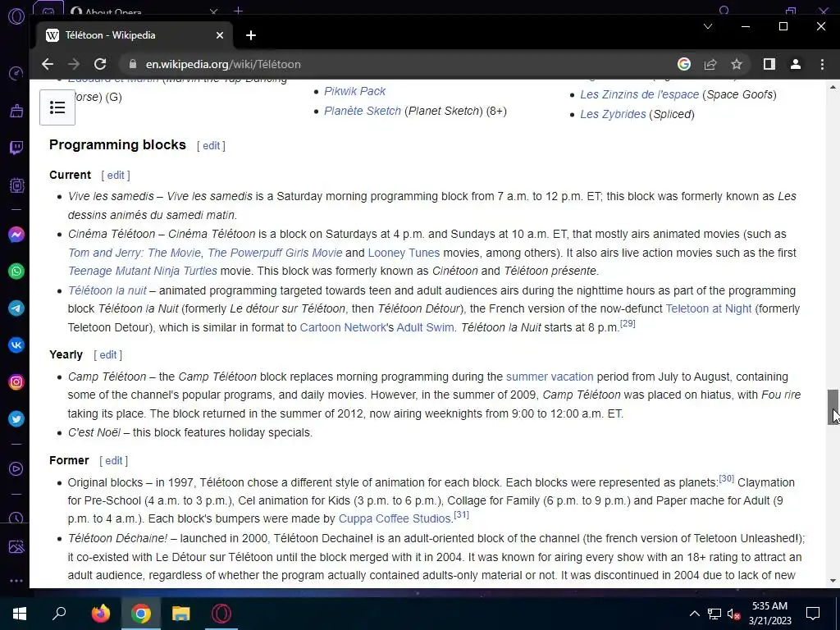The height and width of the screenshot is (630, 840).
Task: Click the share page icon
Action: pyautogui.click(x=710, y=64)
